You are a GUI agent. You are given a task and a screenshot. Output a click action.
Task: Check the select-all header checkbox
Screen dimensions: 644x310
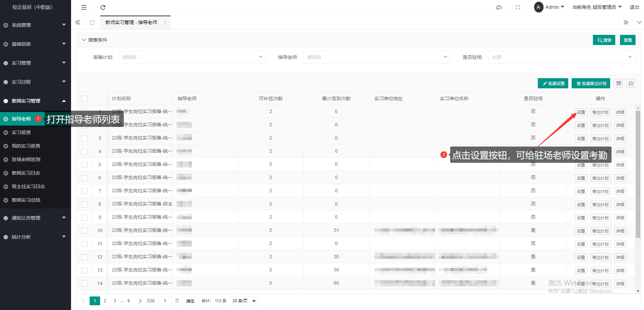coord(85,98)
